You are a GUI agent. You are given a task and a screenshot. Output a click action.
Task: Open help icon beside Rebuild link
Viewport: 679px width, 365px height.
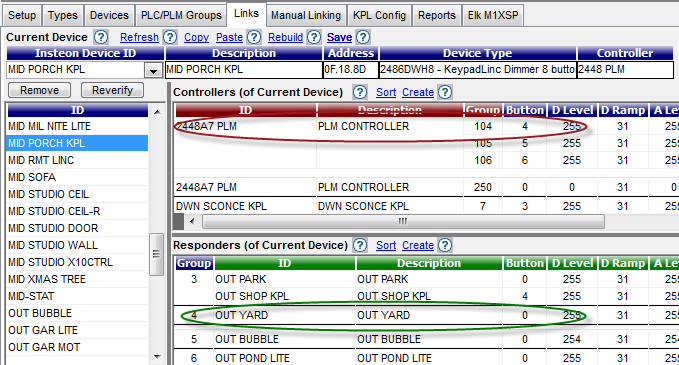point(314,37)
